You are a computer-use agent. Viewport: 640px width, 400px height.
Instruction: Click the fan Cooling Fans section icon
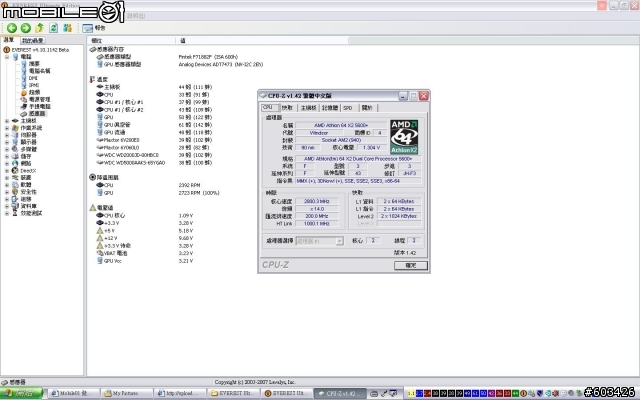[x=92, y=177]
